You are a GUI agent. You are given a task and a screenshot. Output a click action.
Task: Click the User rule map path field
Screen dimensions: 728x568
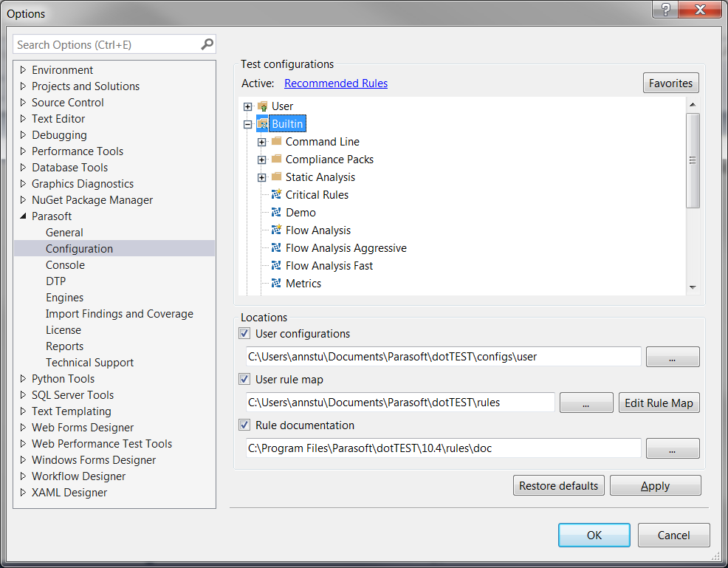point(400,403)
